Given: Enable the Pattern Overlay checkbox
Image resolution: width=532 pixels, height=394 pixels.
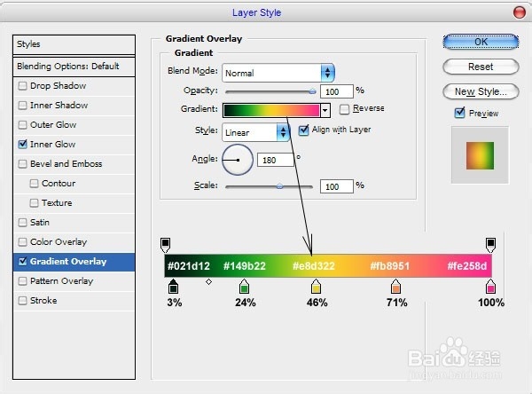Looking at the screenshot, I should click(22, 281).
